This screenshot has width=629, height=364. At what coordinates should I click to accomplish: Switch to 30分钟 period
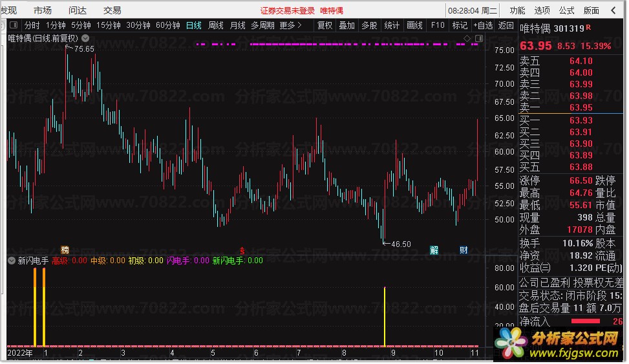pos(138,26)
